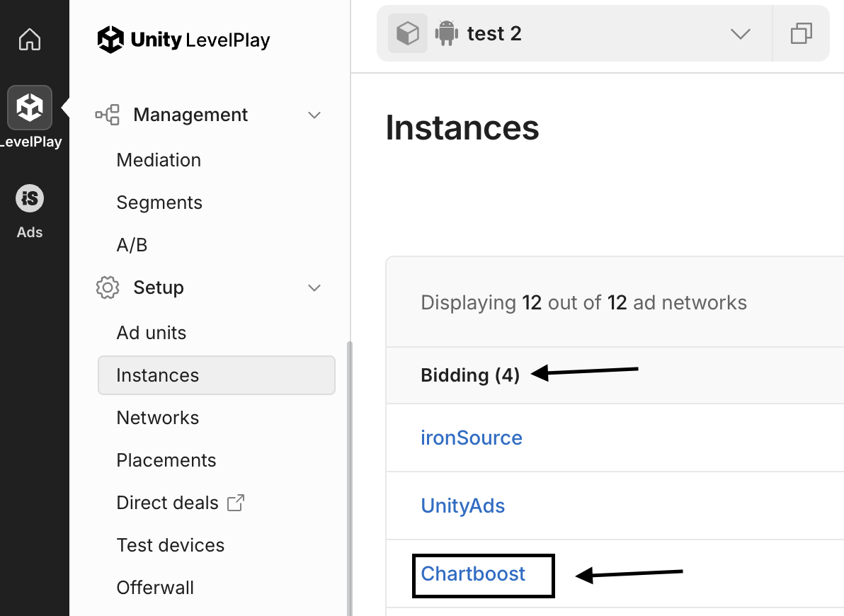Click the copy icon beside app selector
Screen dimensions: 844x616
pyautogui.click(x=801, y=33)
